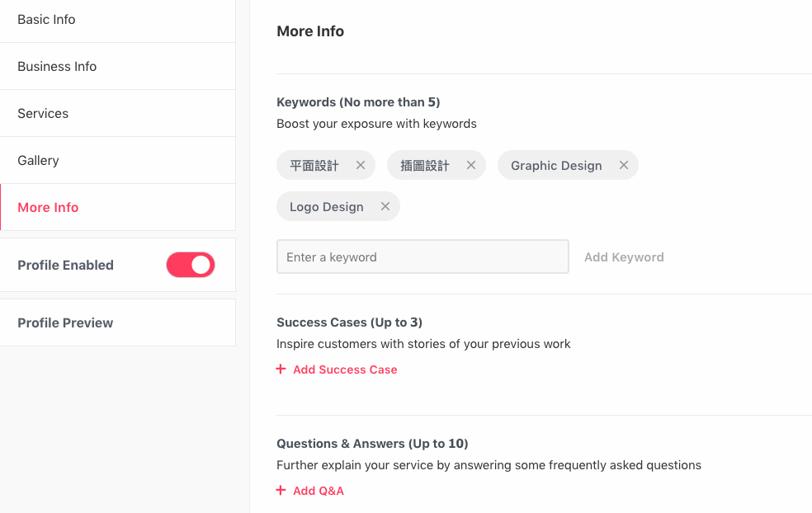The width and height of the screenshot is (812, 513).
Task: Select the Logo Design keyword chip label
Action: (x=326, y=207)
